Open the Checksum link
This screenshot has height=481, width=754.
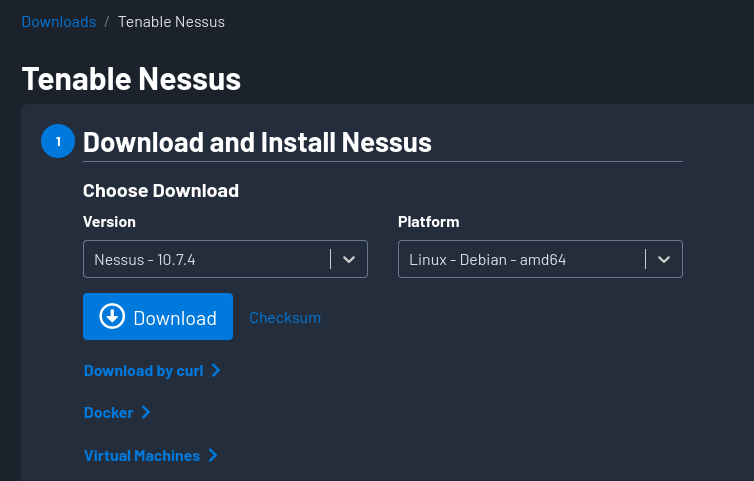pos(285,318)
